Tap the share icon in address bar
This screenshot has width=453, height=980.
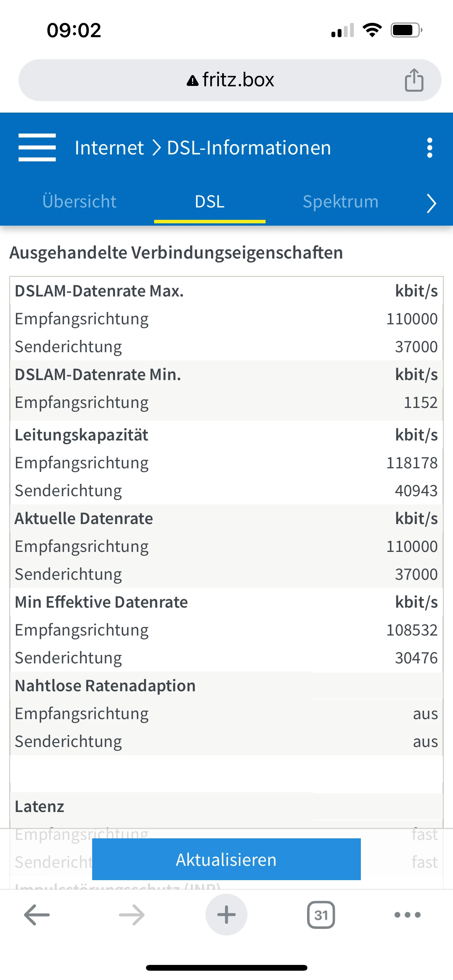point(414,80)
